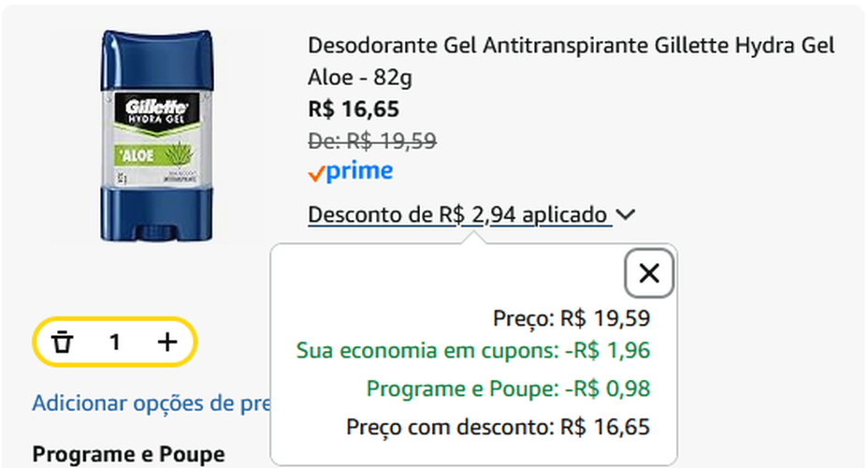Collapse the discount chevron arrow
This screenshot has width=868, height=468.
click(x=627, y=215)
